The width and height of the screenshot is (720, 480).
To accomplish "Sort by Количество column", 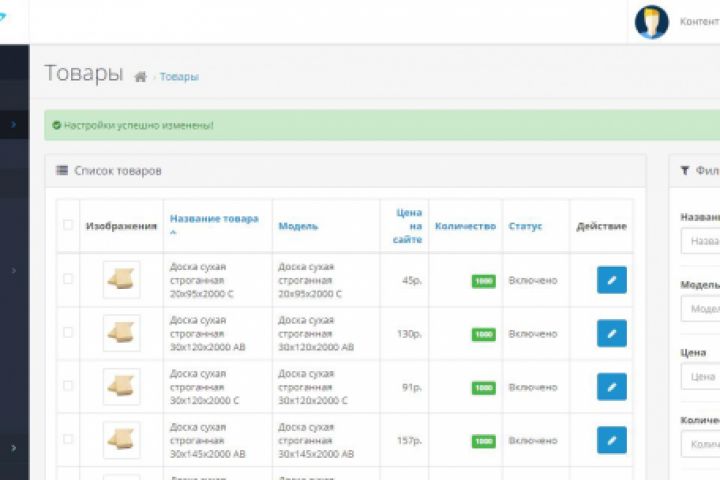I will (x=465, y=226).
